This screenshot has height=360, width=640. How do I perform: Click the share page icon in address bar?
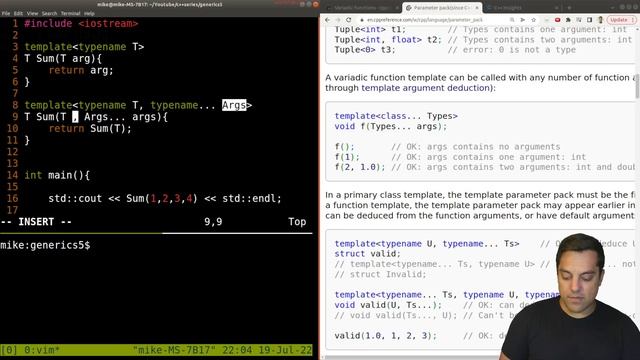522,20
